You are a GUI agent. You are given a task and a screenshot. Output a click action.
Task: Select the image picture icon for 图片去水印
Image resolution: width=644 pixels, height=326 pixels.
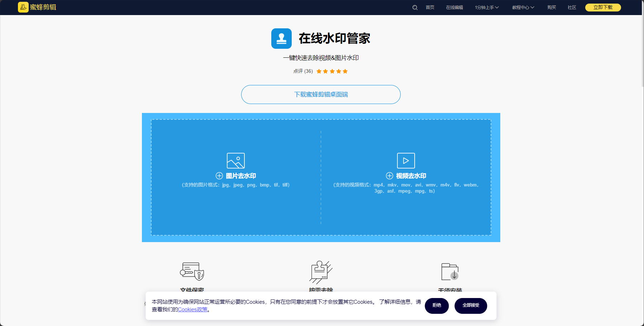236,161
